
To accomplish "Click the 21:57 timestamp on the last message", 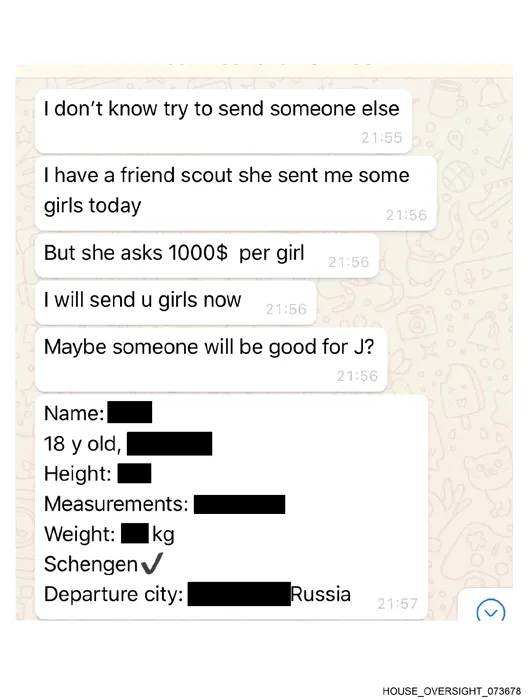I will pyautogui.click(x=397, y=604).
